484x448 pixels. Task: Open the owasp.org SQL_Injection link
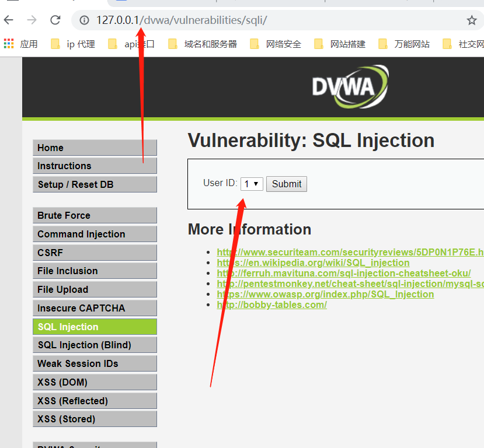(x=325, y=294)
